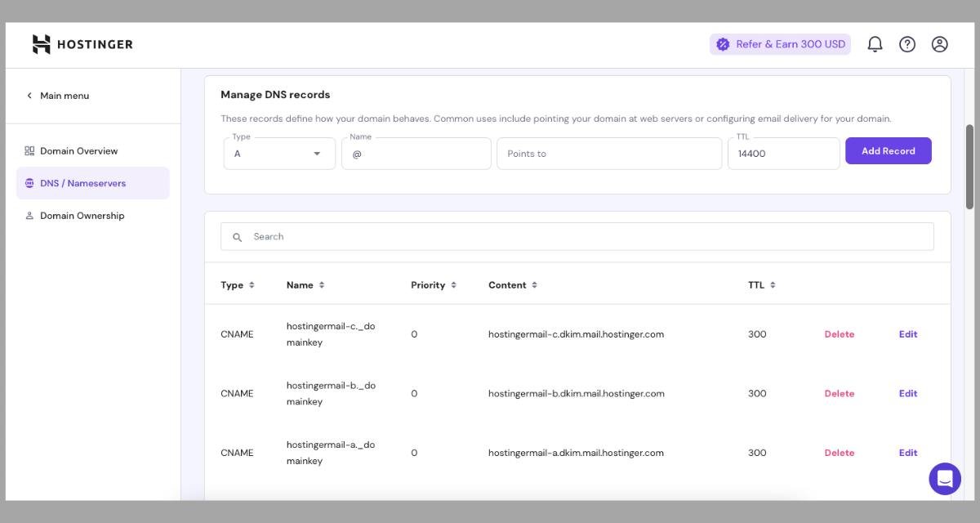Click the DNS records Search box
This screenshot has height=523, width=980.
coord(577,237)
